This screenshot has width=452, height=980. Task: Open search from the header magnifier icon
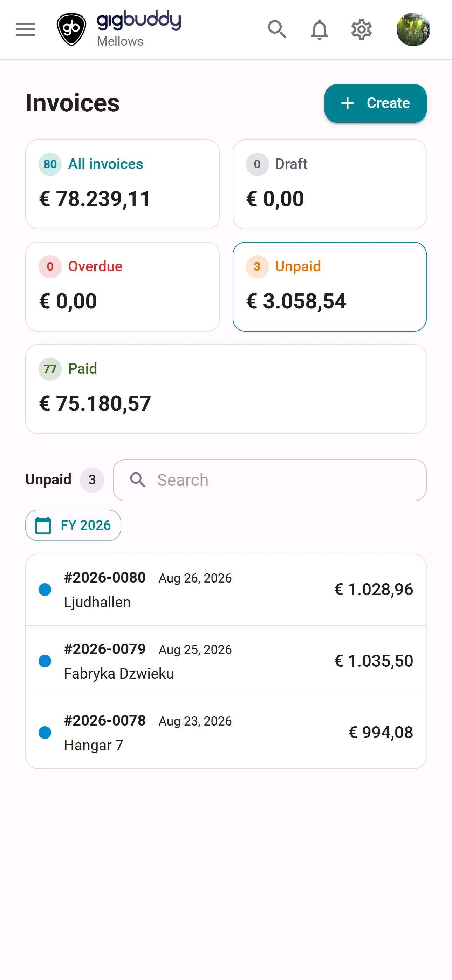[276, 29]
